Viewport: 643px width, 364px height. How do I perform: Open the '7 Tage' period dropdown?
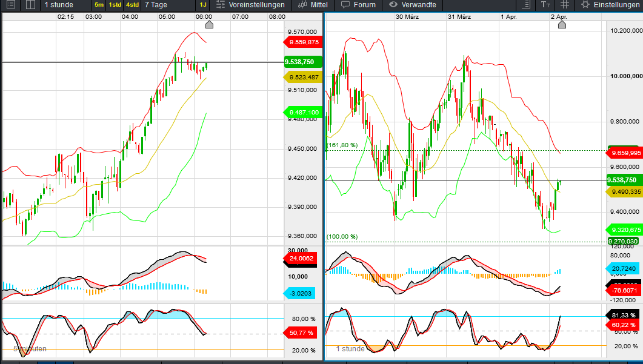coord(156,4)
